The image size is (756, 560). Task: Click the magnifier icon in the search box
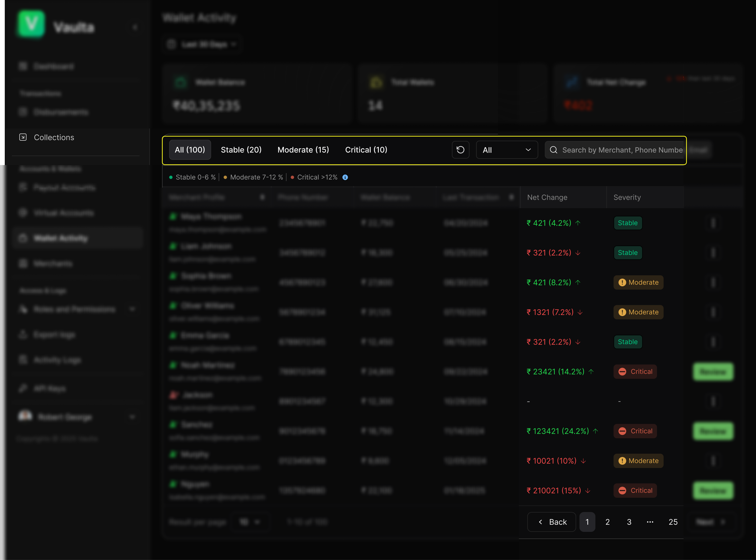(554, 150)
